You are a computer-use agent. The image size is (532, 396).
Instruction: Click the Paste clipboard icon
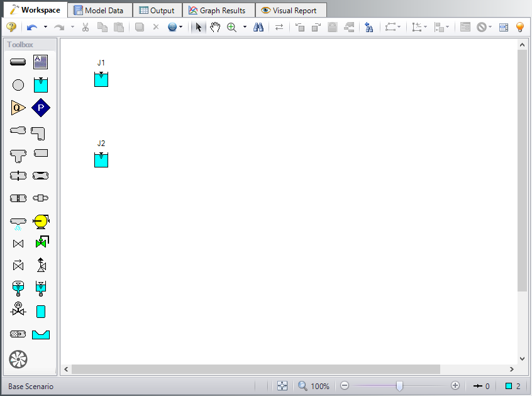pos(118,27)
